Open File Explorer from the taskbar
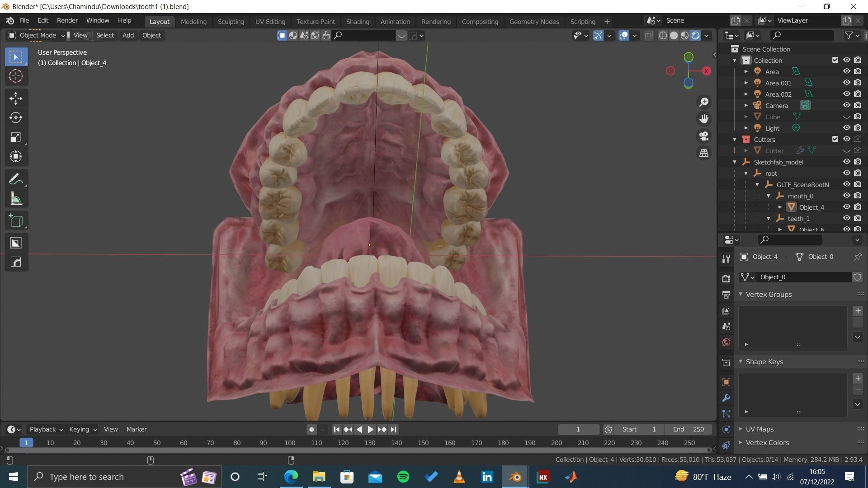868x488 pixels. pos(319,477)
